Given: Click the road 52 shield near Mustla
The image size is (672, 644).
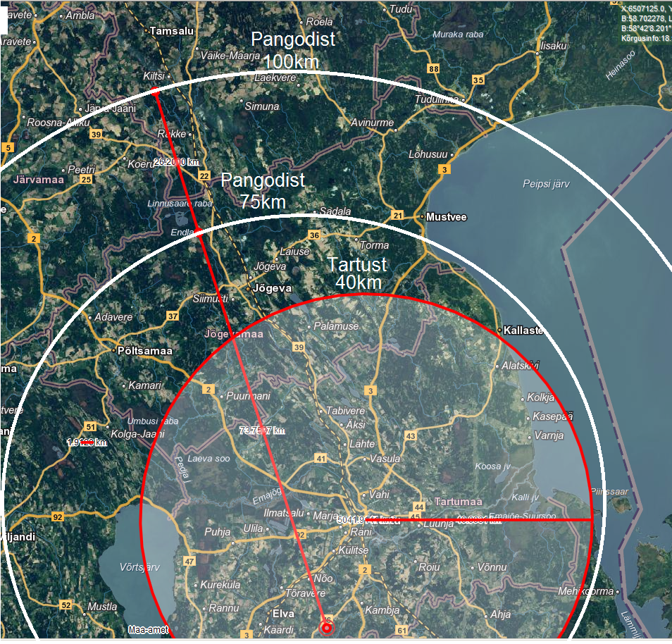Looking at the screenshot, I should 66,605.
